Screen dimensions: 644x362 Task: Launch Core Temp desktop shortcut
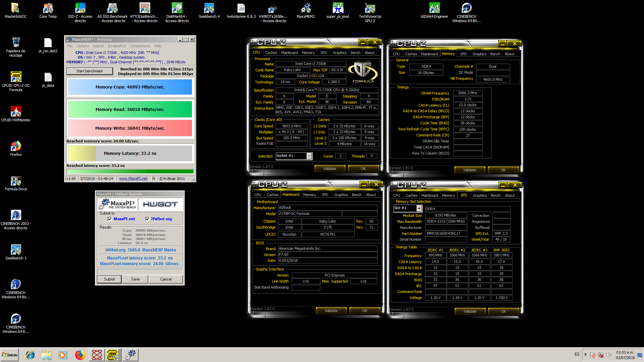pos(48,11)
